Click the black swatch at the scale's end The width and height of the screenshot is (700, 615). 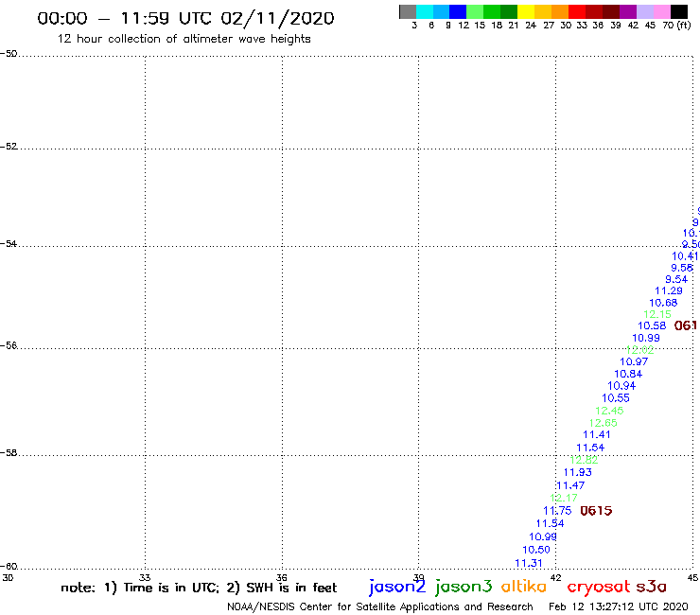tap(678, 11)
